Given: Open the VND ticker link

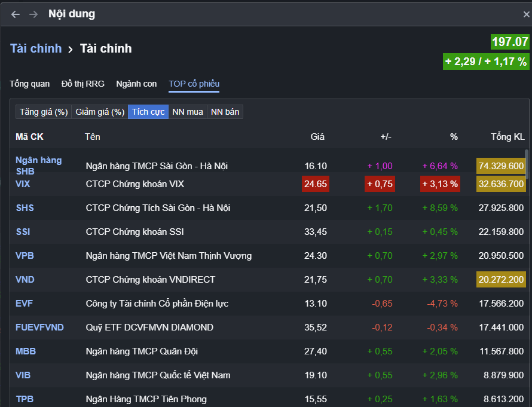Looking at the screenshot, I should coord(25,280).
